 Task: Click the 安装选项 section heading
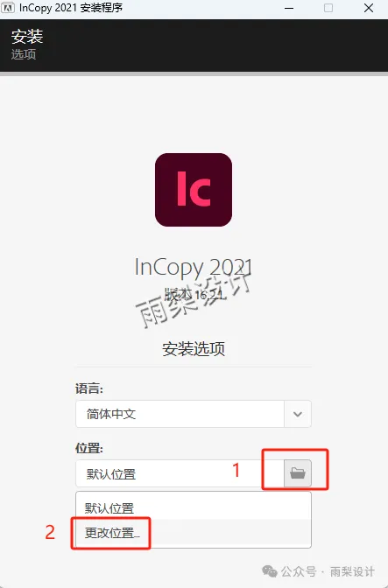click(x=194, y=349)
